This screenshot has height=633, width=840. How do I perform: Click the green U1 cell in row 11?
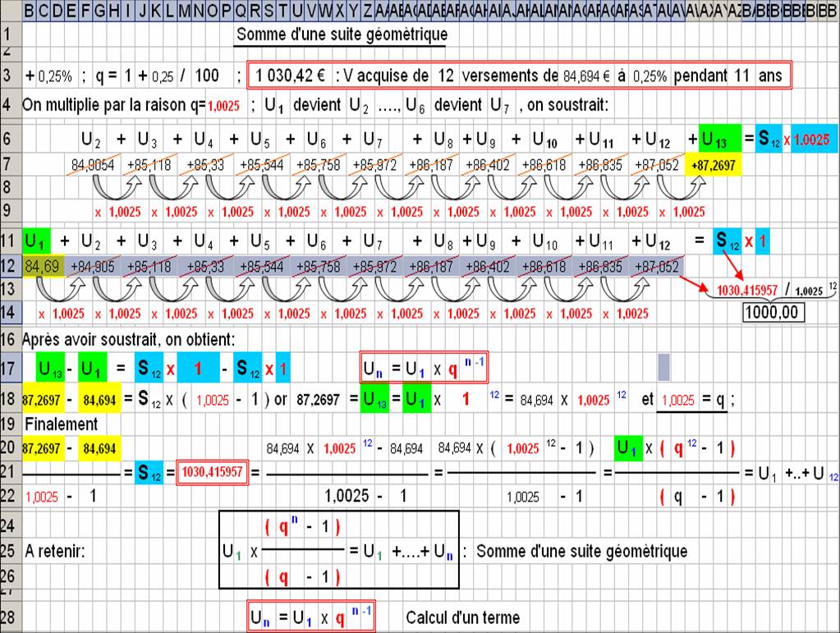pos(36,241)
